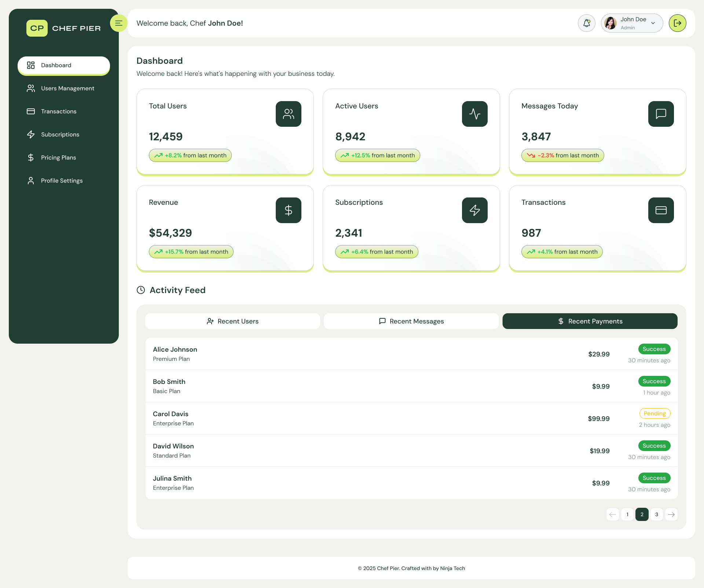Click Carol Davis's Pending status badge

click(x=654, y=413)
